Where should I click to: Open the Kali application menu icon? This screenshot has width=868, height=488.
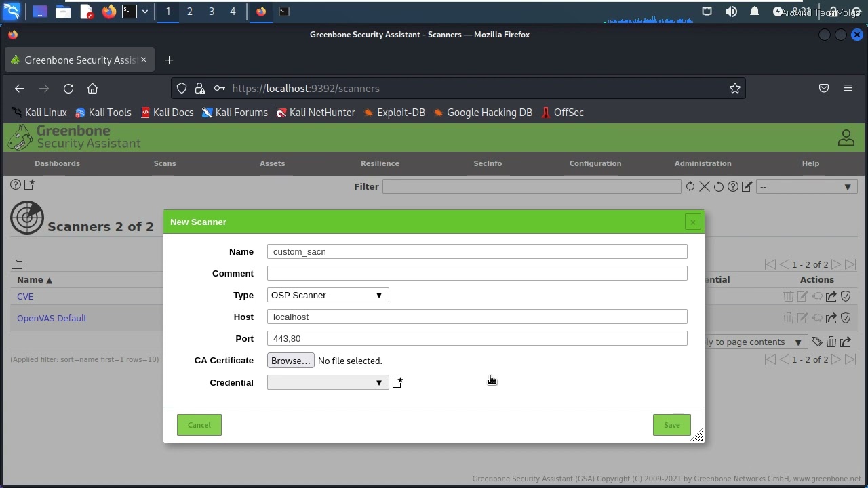pyautogui.click(x=12, y=12)
